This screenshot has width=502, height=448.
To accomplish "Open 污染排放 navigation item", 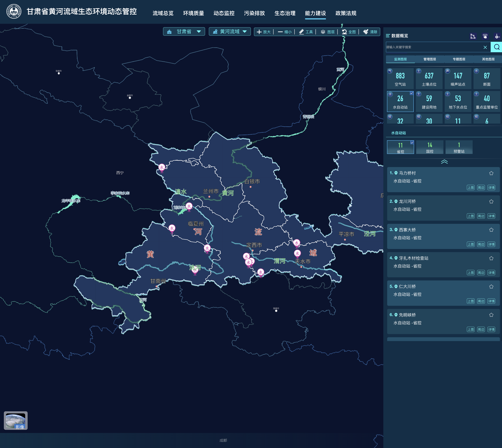I will pyautogui.click(x=254, y=13).
